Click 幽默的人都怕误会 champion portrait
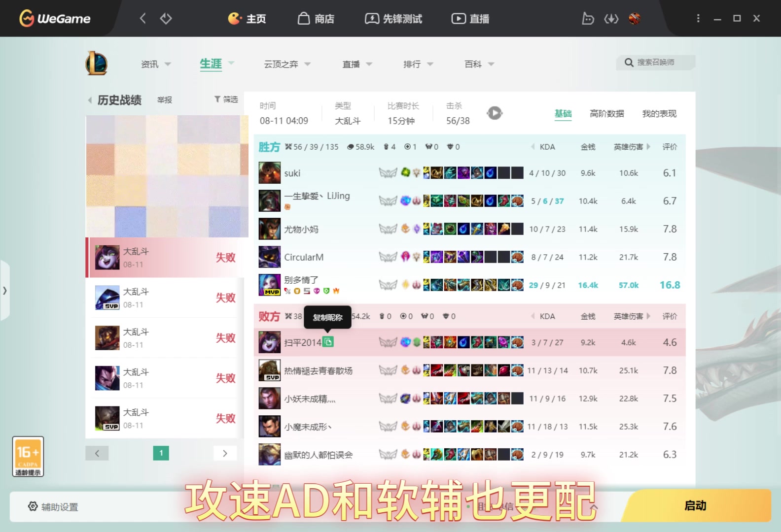Screen dimensions: 781x532 (270, 455)
